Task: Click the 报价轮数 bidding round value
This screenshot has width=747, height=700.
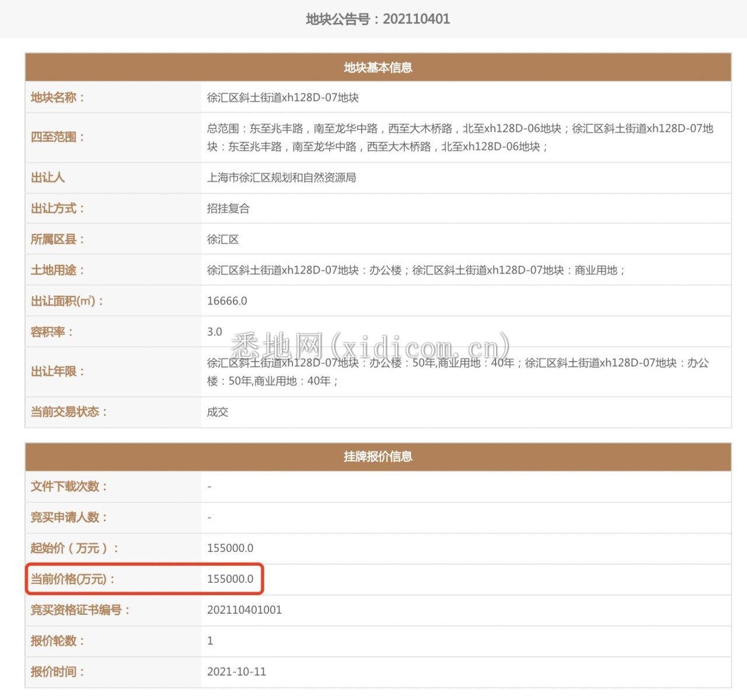Action: (210, 641)
